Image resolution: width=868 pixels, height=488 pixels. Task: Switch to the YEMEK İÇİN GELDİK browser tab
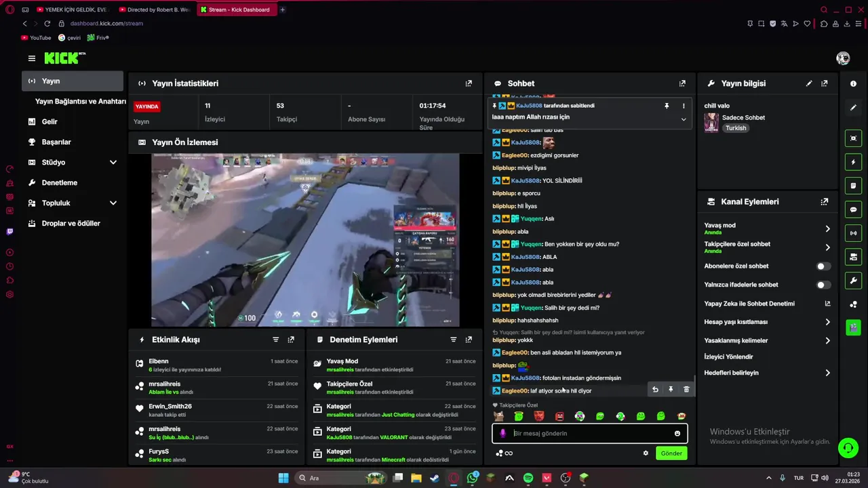pyautogui.click(x=73, y=9)
